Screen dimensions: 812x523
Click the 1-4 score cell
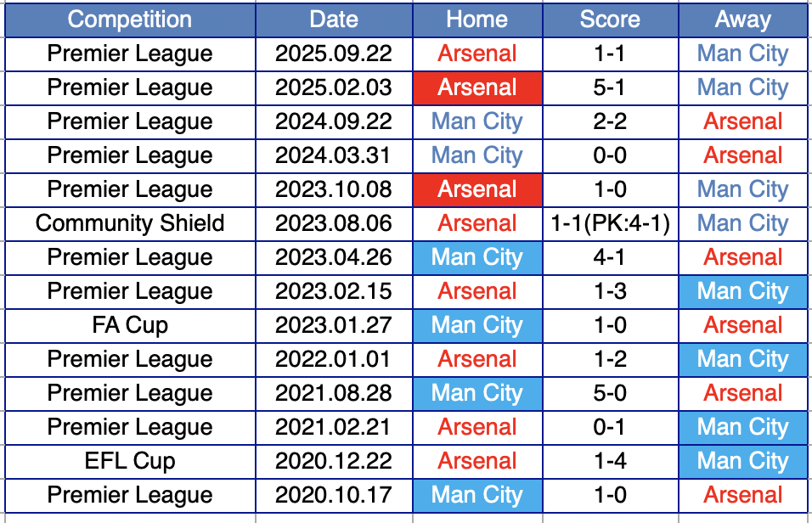click(610, 461)
